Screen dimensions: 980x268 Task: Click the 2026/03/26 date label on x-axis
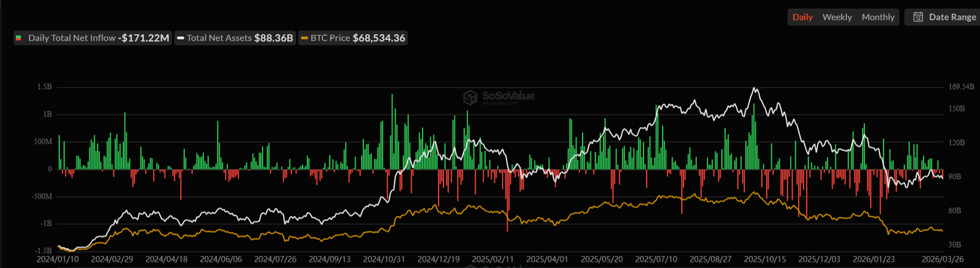pos(943,259)
